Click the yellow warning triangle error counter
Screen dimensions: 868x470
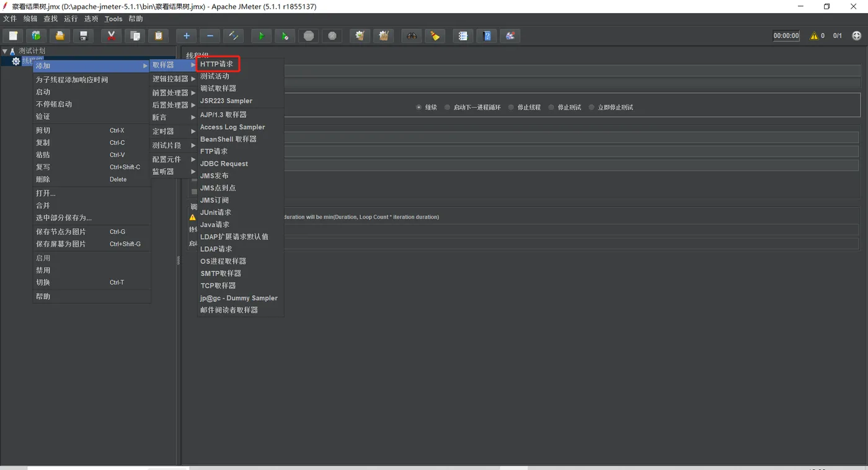pyautogui.click(x=814, y=36)
